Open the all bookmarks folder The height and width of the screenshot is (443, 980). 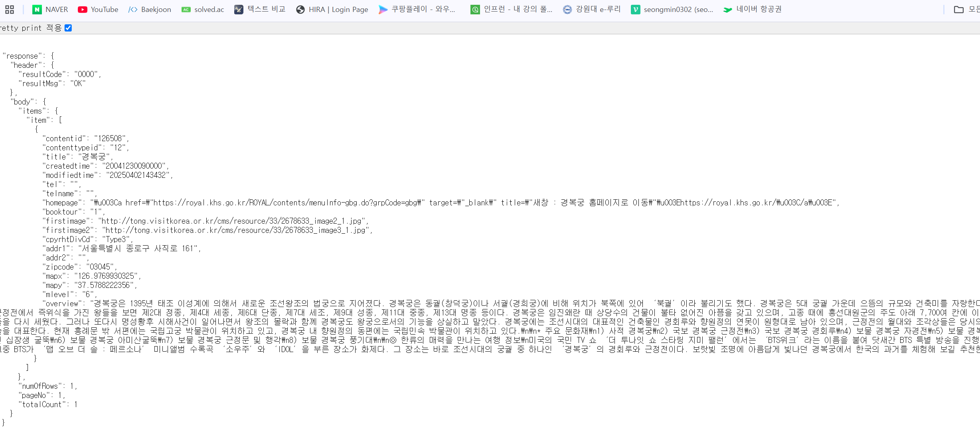958,10
